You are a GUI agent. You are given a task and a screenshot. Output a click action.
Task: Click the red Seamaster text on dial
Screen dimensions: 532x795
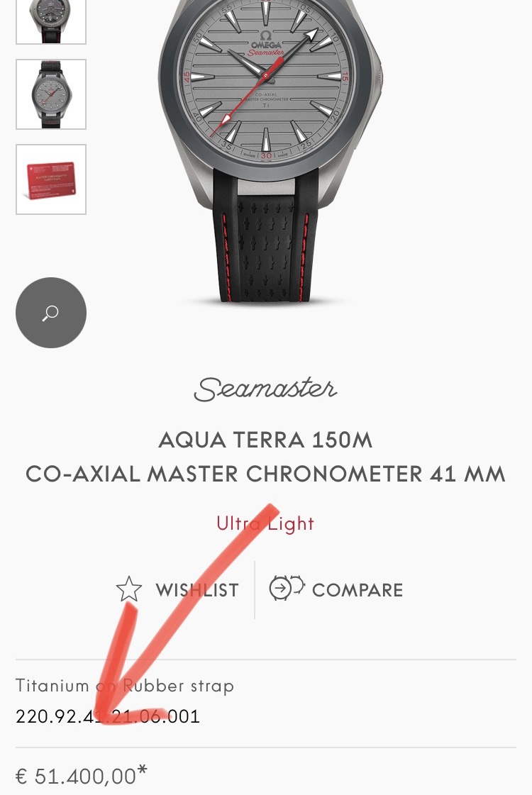[266, 52]
